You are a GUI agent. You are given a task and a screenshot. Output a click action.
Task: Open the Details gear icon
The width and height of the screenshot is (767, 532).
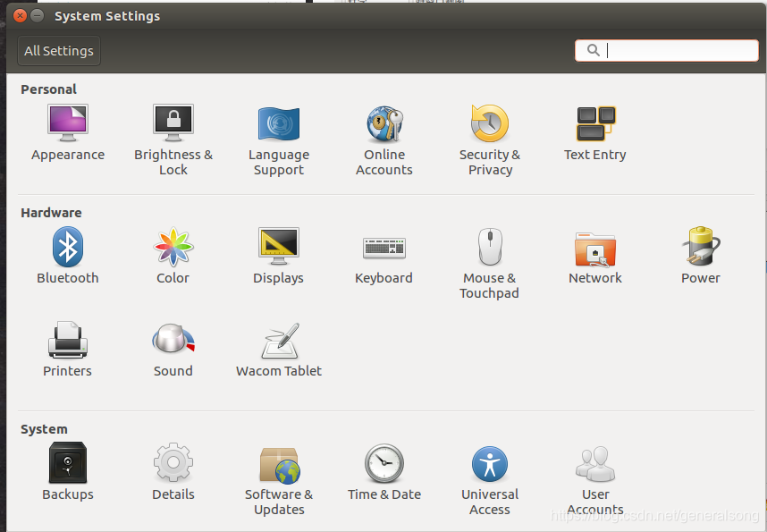point(173,462)
